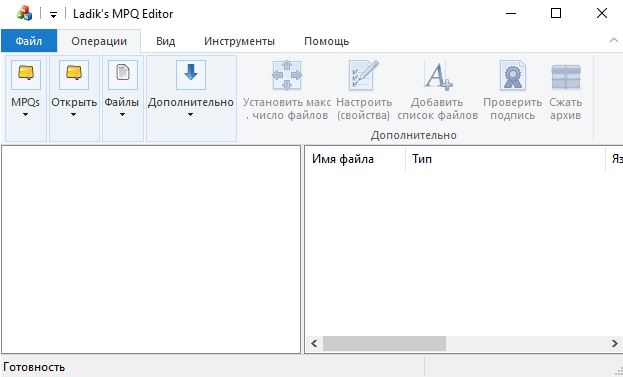Screen dimensions: 623x377
Task: Collapse the ribbon with the chevron
Action: click(614, 40)
